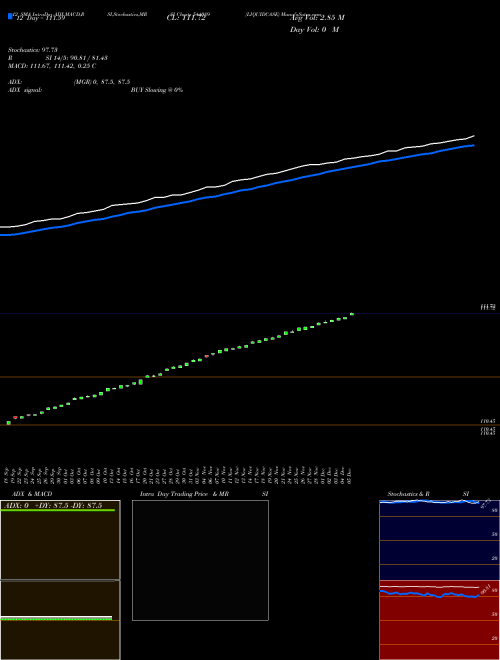Click the 'BUY Slowing @ 0%' signal text
Screen dimensions: 500x660
157,90
